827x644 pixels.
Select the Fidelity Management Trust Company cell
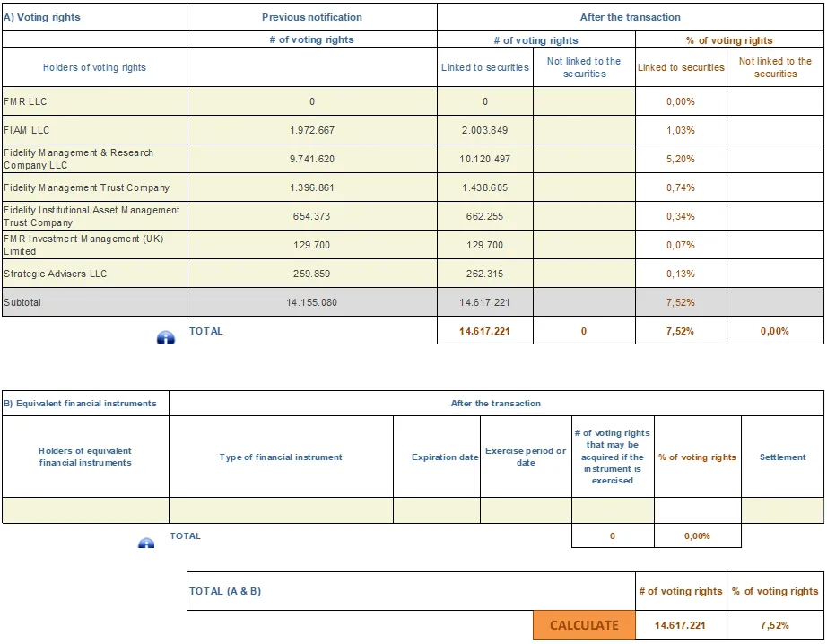(94, 187)
